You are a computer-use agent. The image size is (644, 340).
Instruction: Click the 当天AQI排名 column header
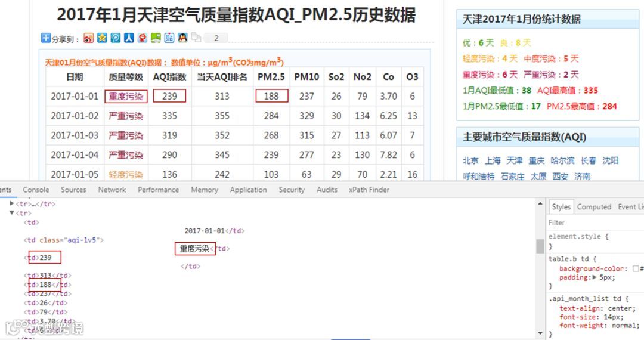[222, 77]
